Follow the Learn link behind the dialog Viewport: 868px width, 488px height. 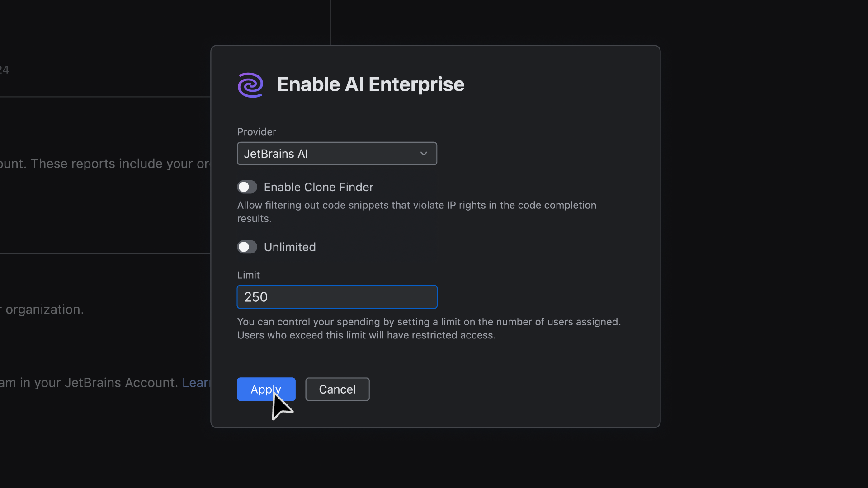pyautogui.click(x=196, y=383)
